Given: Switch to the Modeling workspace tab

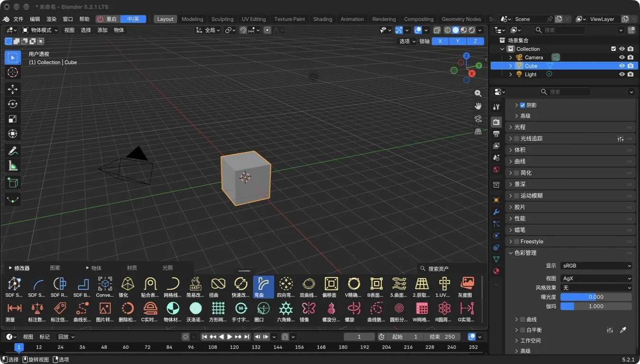Looking at the screenshot, I should (x=192, y=19).
